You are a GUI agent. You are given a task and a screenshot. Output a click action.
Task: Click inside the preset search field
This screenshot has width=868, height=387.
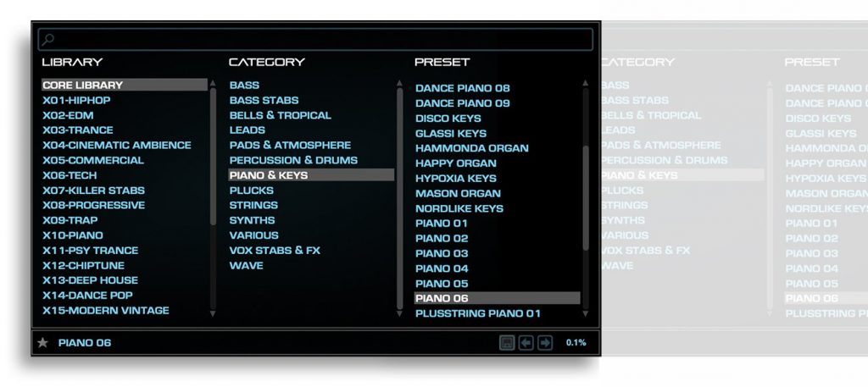(322, 40)
